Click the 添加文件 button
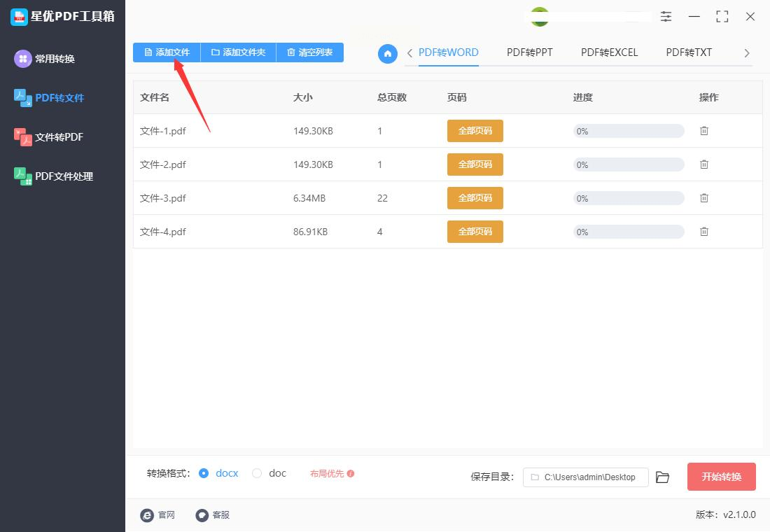 tap(167, 52)
